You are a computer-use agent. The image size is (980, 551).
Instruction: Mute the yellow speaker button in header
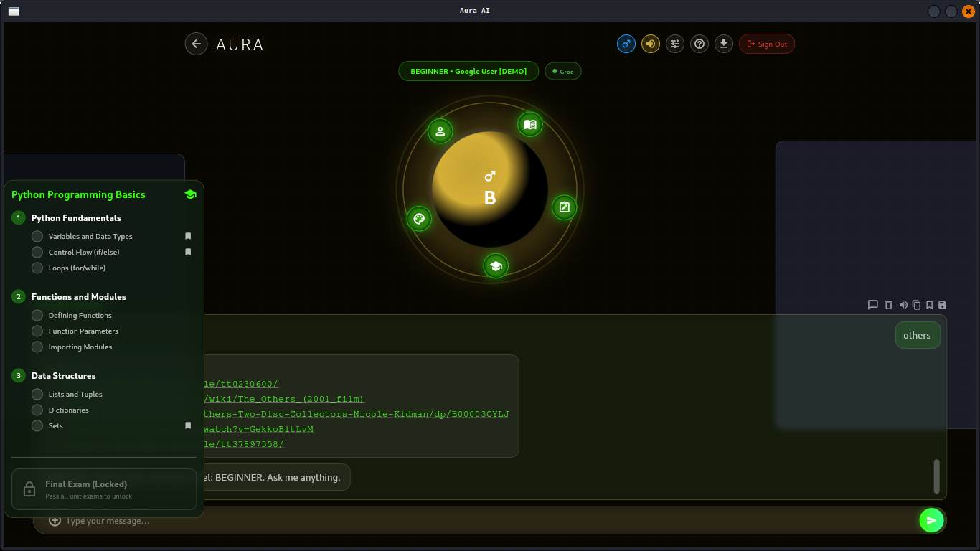pyautogui.click(x=651, y=44)
